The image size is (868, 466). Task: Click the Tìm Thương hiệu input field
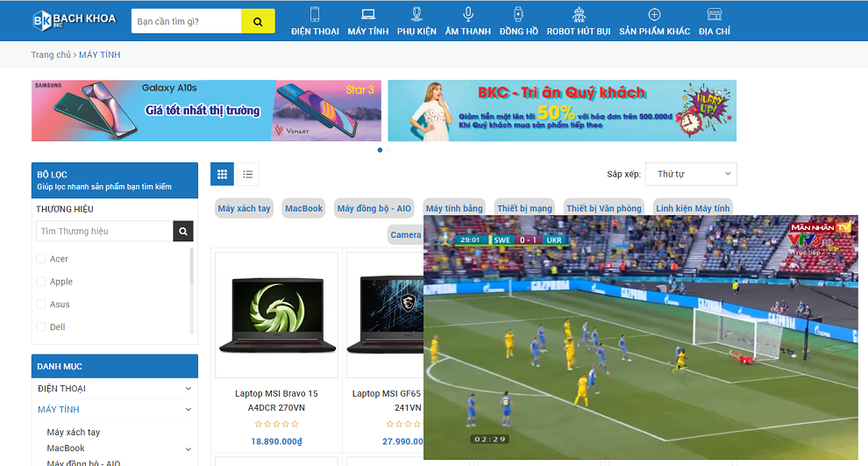[104, 231]
